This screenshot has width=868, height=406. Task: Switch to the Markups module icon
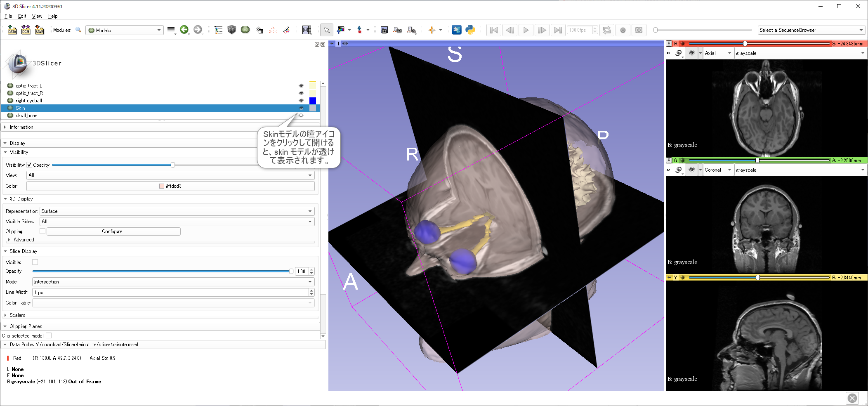pyautogui.click(x=273, y=30)
